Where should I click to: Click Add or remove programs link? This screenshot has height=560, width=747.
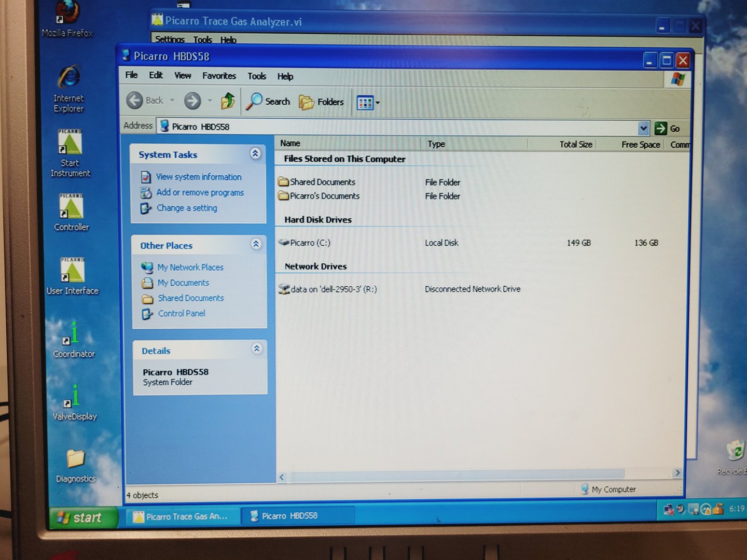[200, 192]
